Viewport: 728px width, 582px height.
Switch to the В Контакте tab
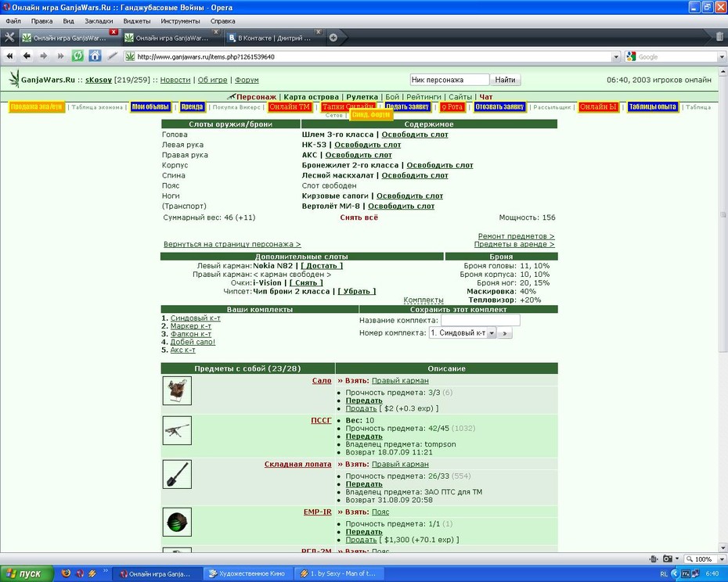pyautogui.click(x=273, y=38)
